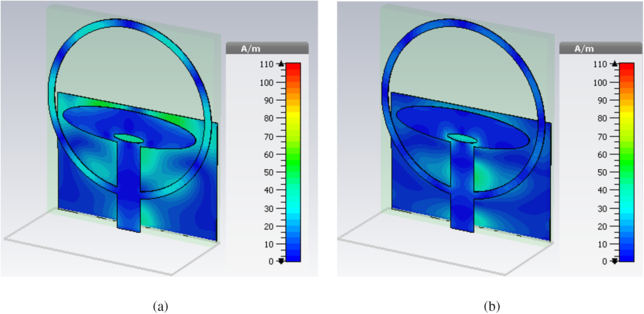Click the (b) caption label
Image resolution: width=644 pixels, height=314 pixels.
492,306
